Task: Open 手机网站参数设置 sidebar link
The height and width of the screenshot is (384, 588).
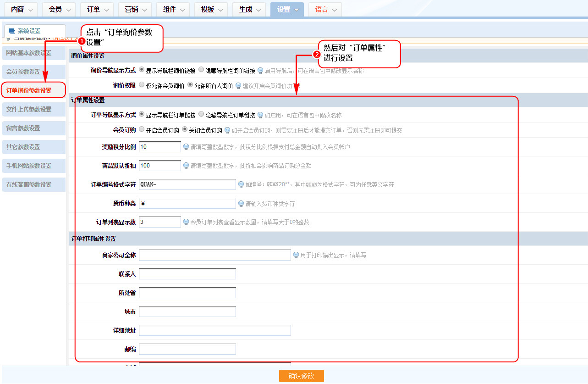Action: [33, 166]
